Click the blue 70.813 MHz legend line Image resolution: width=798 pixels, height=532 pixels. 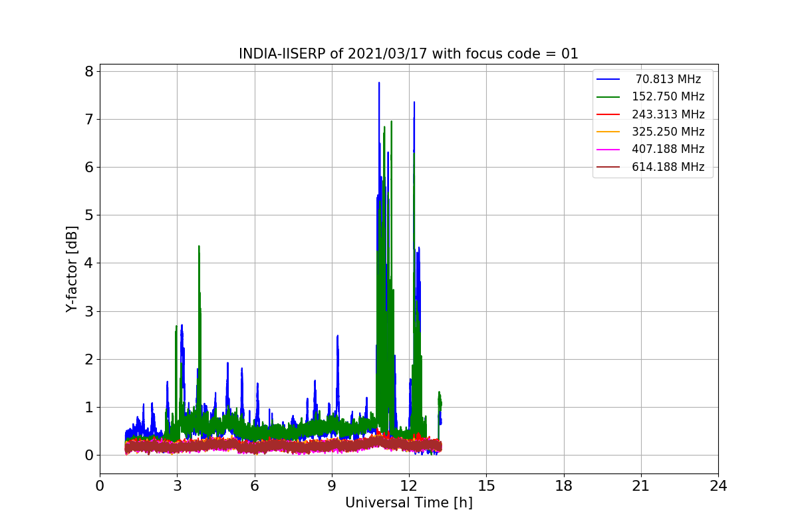(608, 79)
